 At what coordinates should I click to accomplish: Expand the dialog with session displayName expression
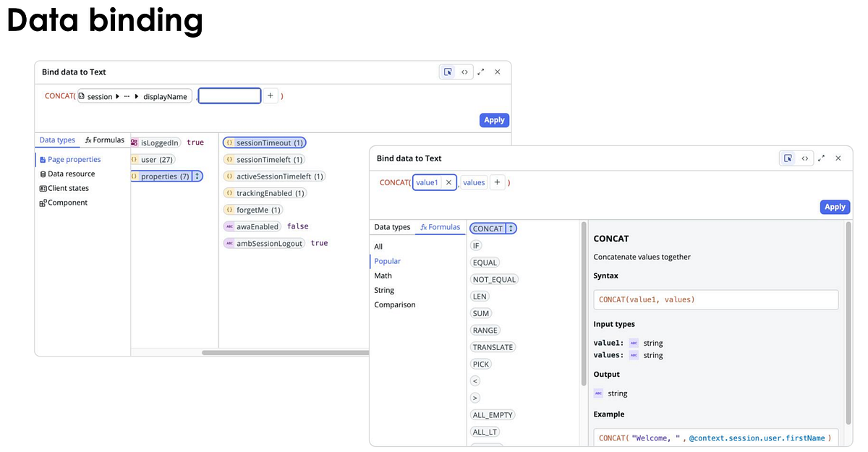point(481,72)
